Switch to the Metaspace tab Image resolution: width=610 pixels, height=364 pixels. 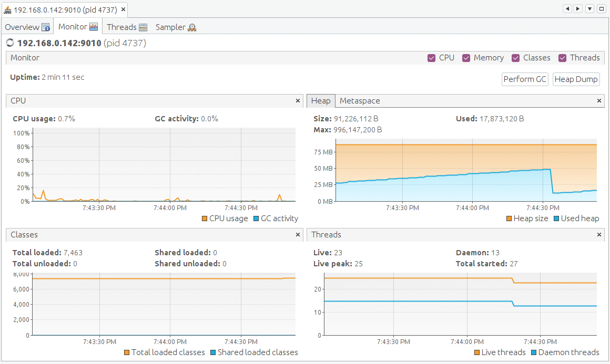tap(360, 101)
